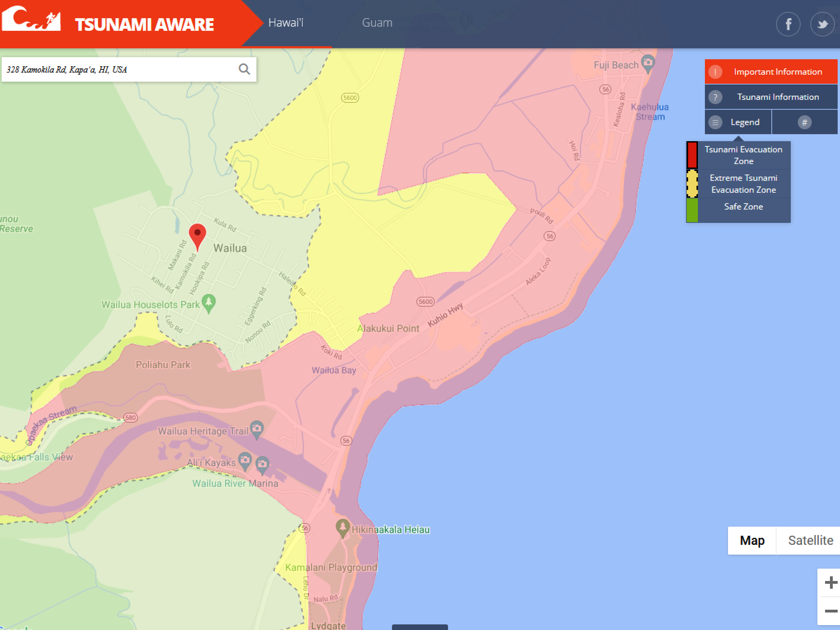
Task: Click the Ali'i Kayaks camera marker
Action: (245, 461)
